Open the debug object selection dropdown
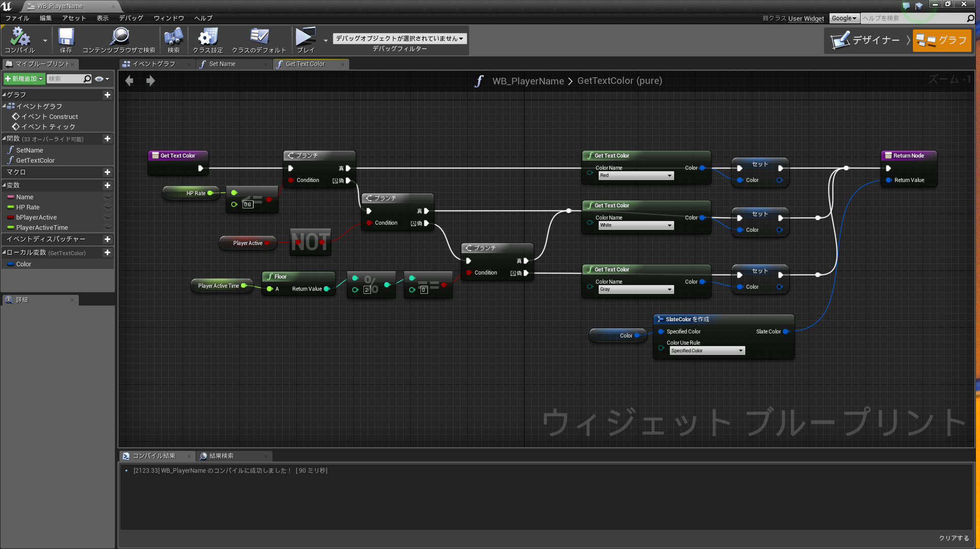 pos(400,39)
